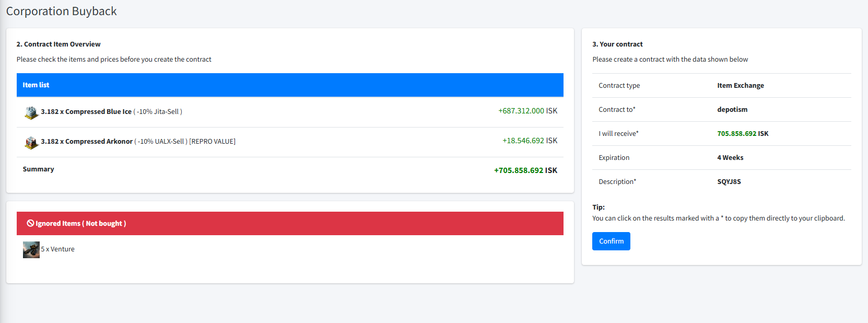Viewport: 868px width, 323px height.
Task: Click the blue Item list header
Action: point(290,85)
